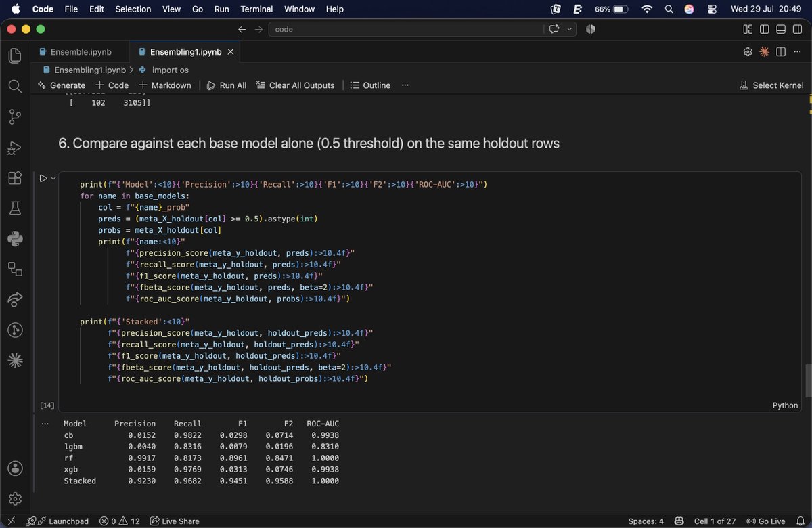
Task: Open the Extensions view
Action: [15, 177]
